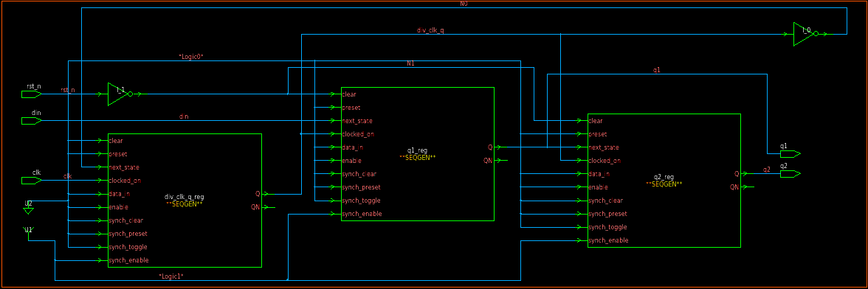
Task: Select next_state pin of q2_reg
Action: point(604,147)
